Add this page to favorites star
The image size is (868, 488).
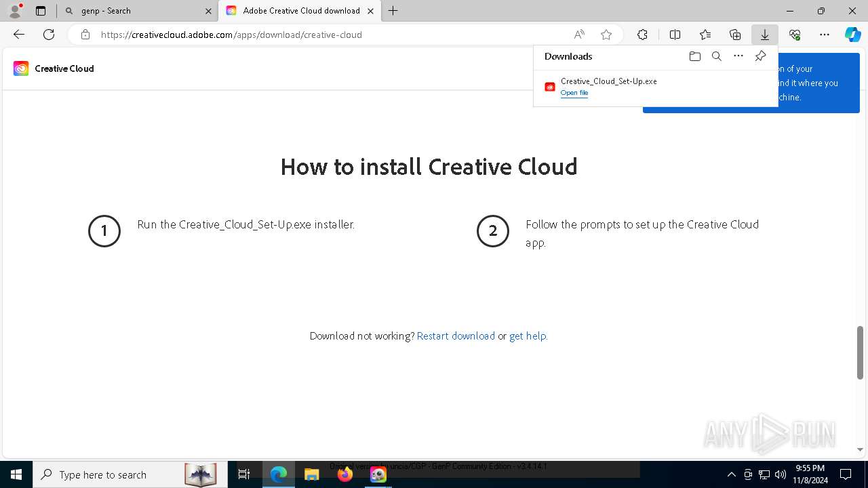(x=606, y=35)
